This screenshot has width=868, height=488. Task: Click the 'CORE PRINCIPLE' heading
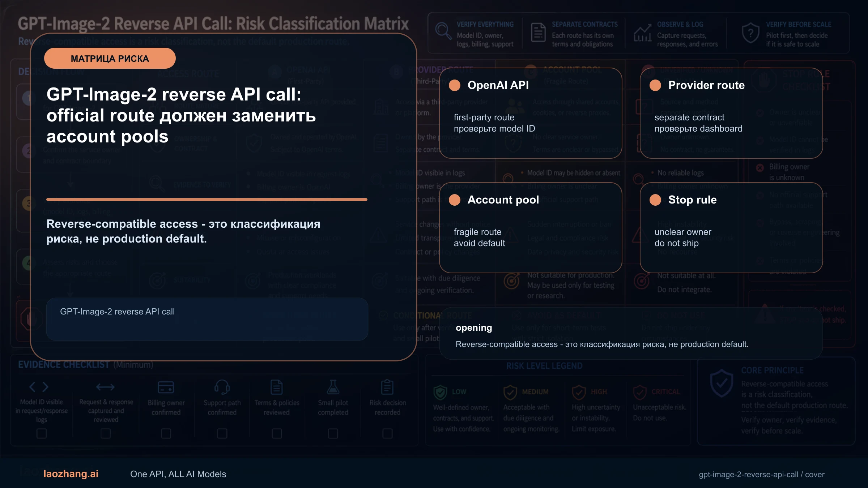point(773,371)
